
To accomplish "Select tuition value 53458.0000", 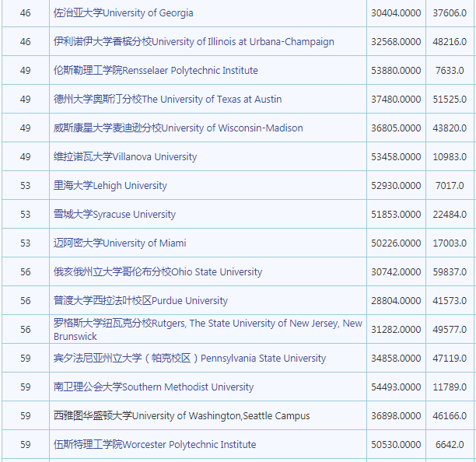I will 396,157.
